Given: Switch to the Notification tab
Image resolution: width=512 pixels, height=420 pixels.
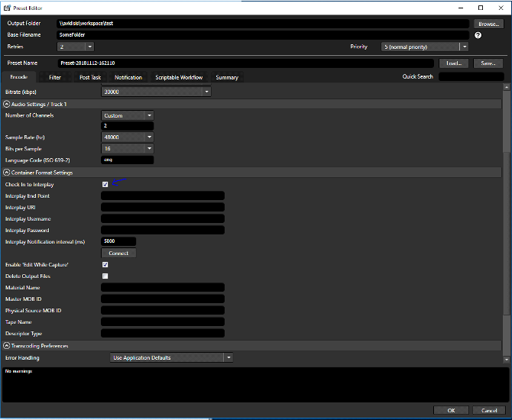Looking at the screenshot, I should (x=128, y=77).
